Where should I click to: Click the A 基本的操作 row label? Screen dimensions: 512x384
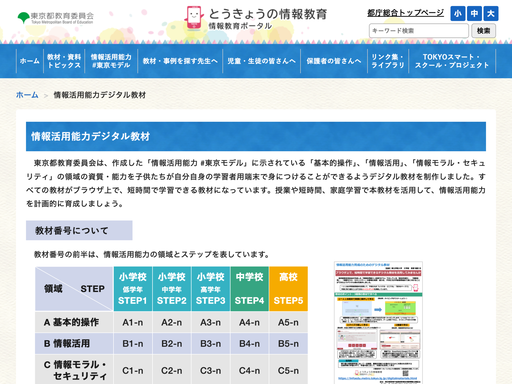click(x=74, y=322)
